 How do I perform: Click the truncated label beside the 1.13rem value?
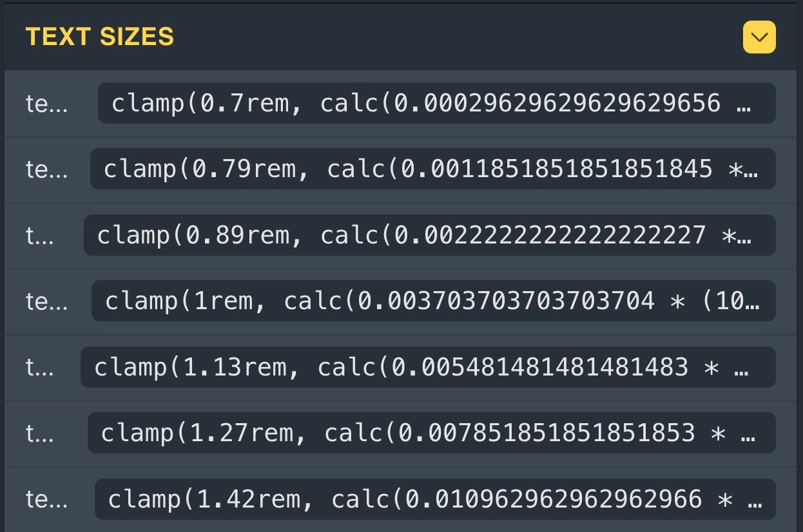tap(40, 368)
